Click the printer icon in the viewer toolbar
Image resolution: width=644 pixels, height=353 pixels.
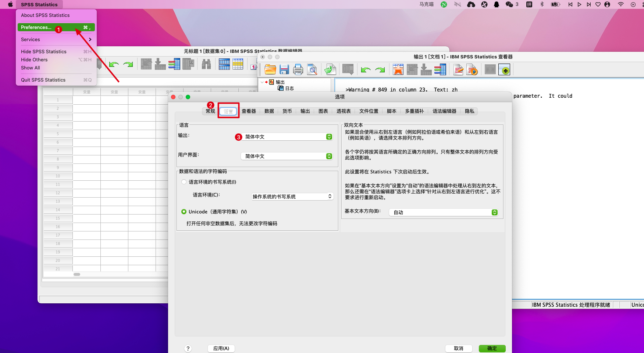[x=298, y=69]
